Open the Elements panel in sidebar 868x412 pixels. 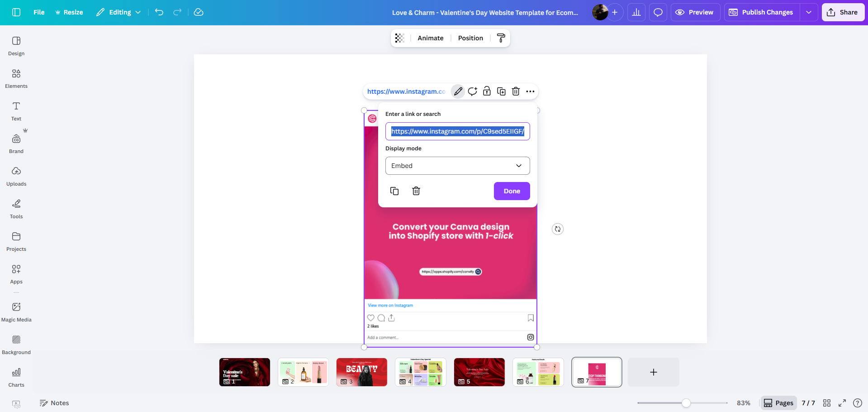click(16, 78)
